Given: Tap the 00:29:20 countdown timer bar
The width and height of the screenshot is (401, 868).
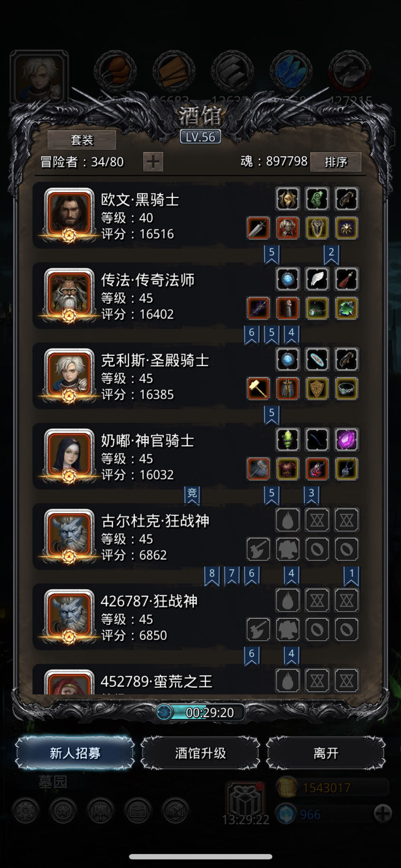Looking at the screenshot, I should [x=200, y=712].
